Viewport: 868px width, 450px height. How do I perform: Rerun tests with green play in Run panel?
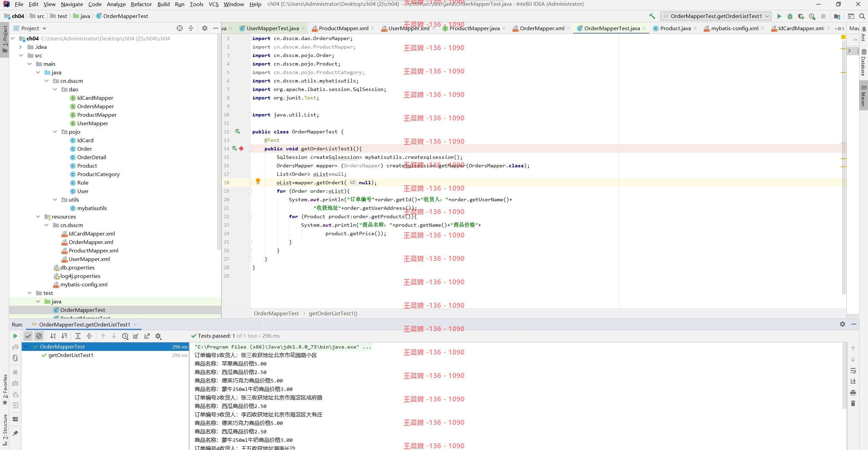(x=15, y=336)
